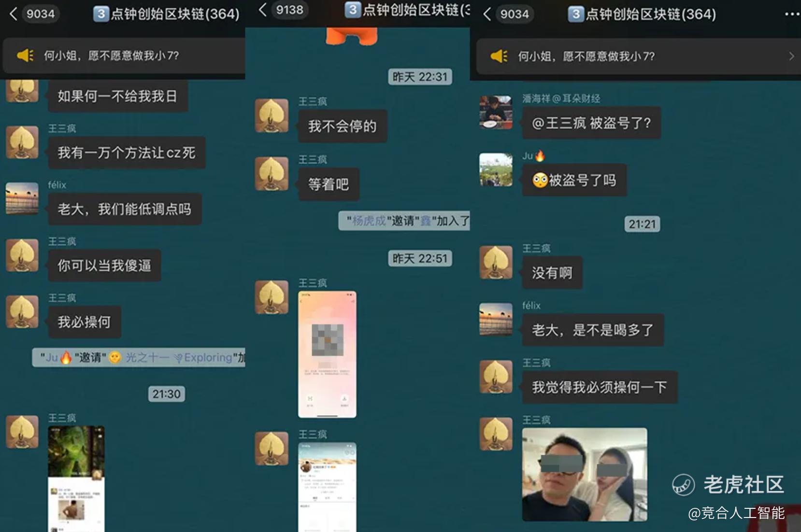
Task: Tap the announcement speaker icon in right chat
Action: click(499, 56)
